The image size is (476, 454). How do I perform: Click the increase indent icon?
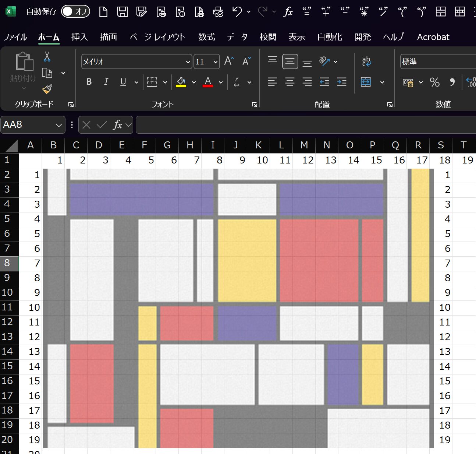pos(342,82)
